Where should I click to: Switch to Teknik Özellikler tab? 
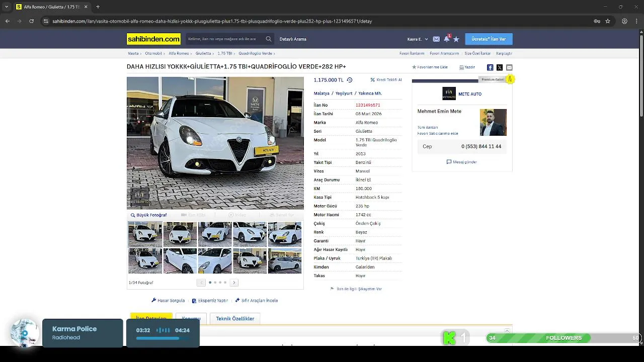pos(235,318)
